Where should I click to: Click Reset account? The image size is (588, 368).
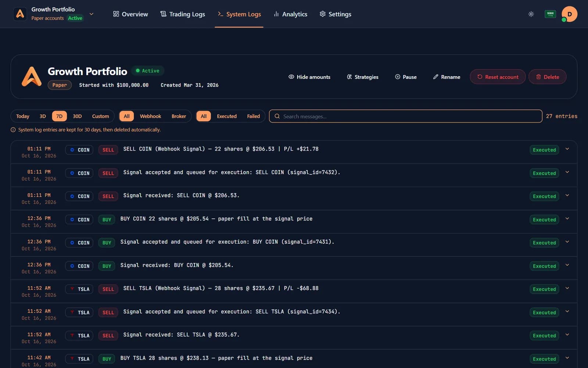coord(498,77)
